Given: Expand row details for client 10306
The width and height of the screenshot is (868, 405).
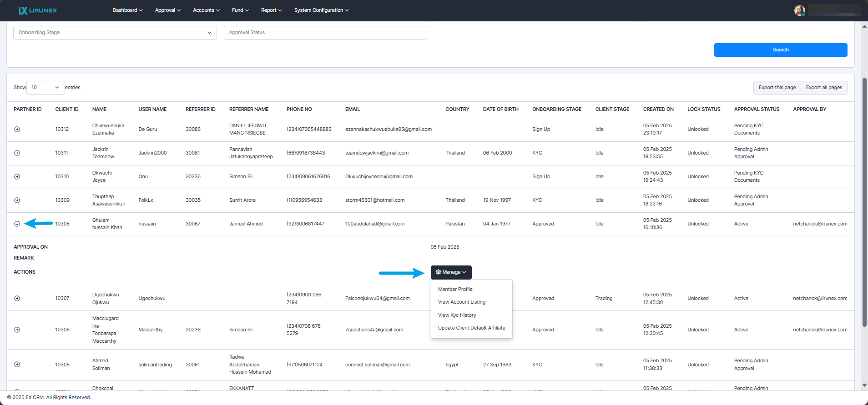Looking at the screenshot, I should tap(17, 330).
